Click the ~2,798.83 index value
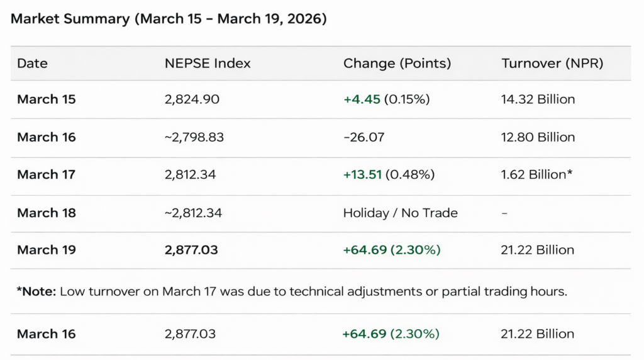 coord(194,137)
